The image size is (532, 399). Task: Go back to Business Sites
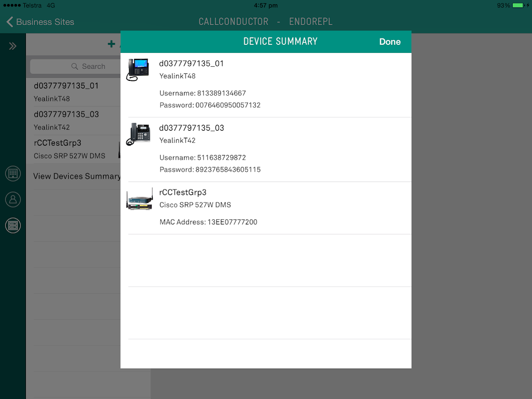click(45, 22)
